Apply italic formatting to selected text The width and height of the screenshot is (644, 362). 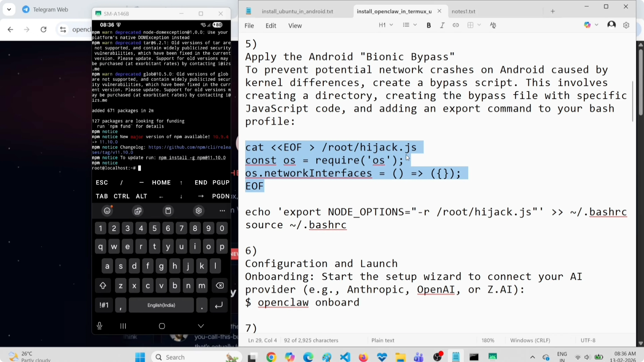[442, 25]
